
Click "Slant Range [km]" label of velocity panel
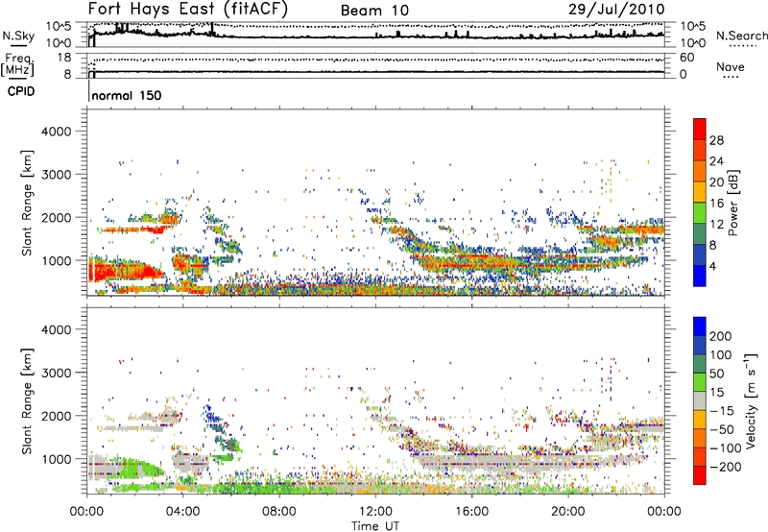pos(27,401)
